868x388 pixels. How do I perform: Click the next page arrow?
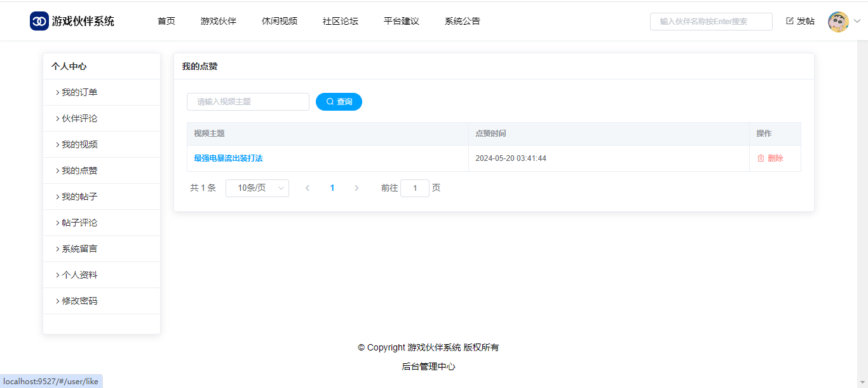[x=356, y=188]
